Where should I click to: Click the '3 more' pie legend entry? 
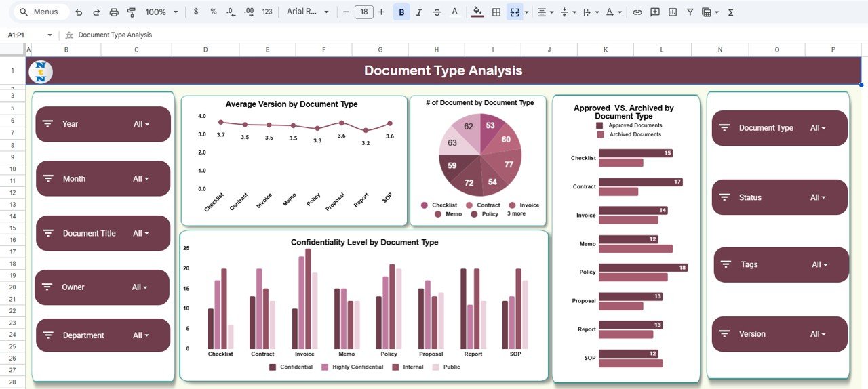pyautogui.click(x=517, y=214)
